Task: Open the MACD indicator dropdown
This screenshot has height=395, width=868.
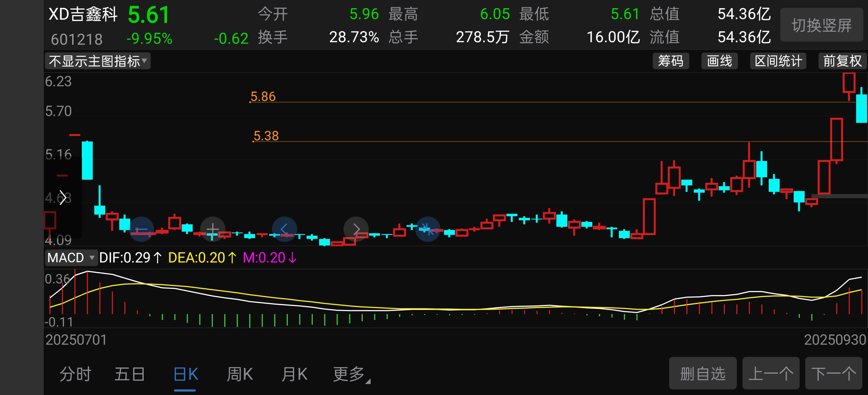Action: coord(71,258)
